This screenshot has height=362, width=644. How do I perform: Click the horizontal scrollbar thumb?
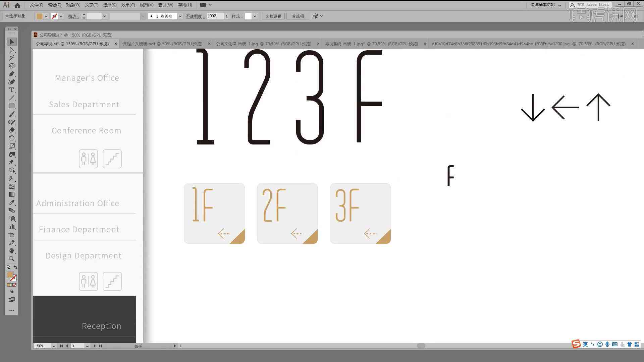pyautogui.click(x=421, y=346)
